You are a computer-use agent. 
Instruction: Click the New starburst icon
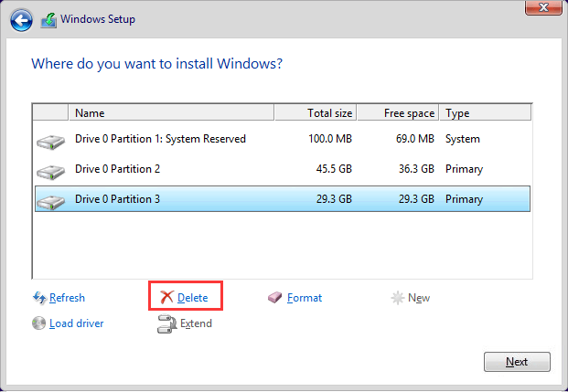click(398, 298)
